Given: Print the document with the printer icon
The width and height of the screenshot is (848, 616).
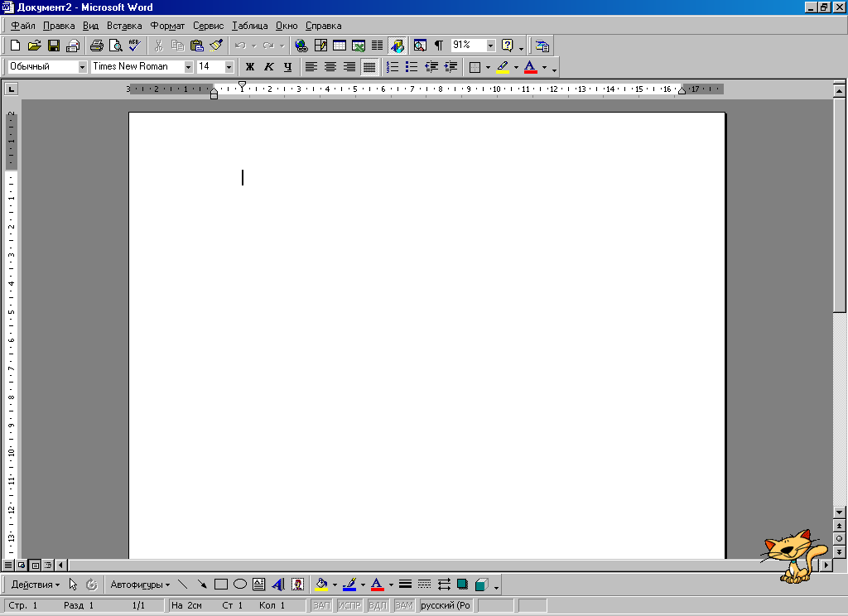Looking at the screenshot, I should pos(96,46).
